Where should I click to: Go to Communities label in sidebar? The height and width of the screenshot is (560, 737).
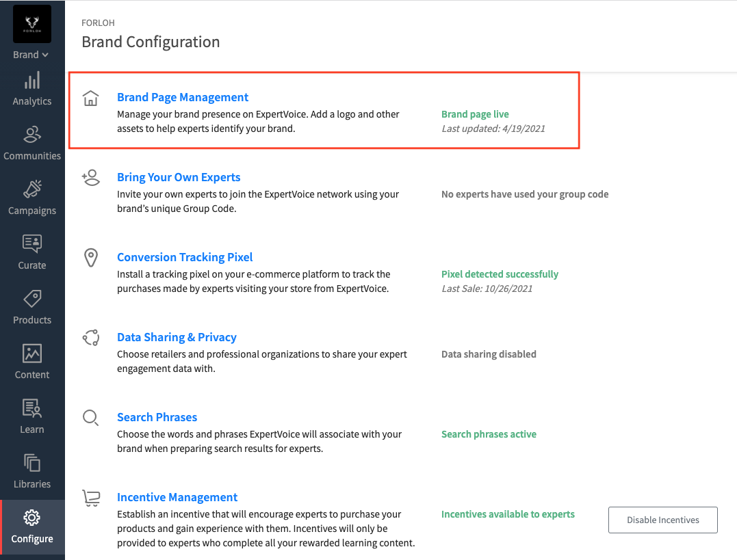(x=32, y=156)
